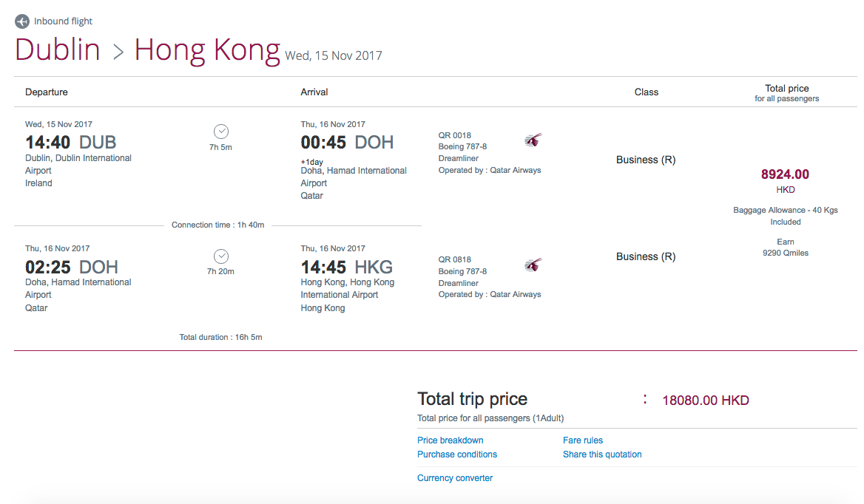Click Share this quotation link
This screenshot has width=864, height=504.
coord(601,454)
